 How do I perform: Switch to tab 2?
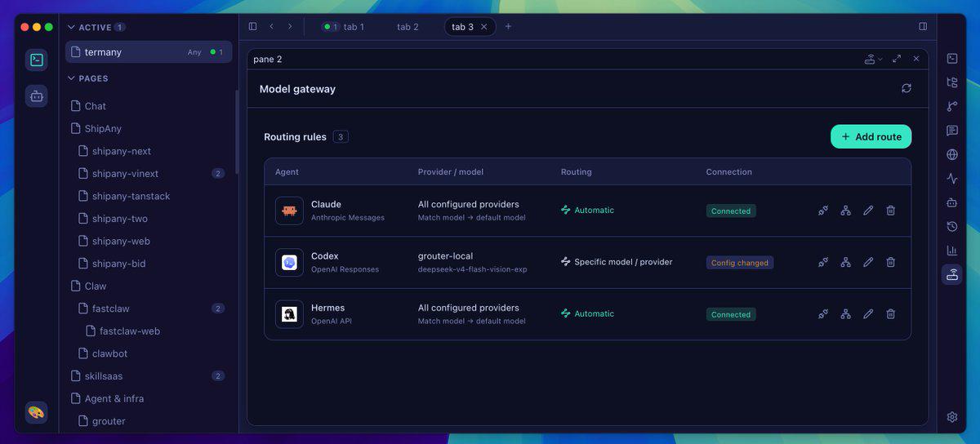[x=408, y=27]
